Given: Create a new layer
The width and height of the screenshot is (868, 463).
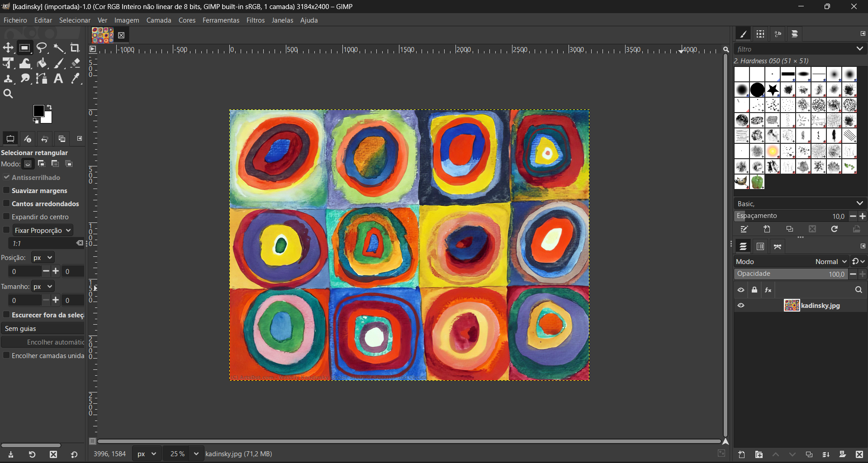Looking at the screenshot, I should [x=742, y=454].
